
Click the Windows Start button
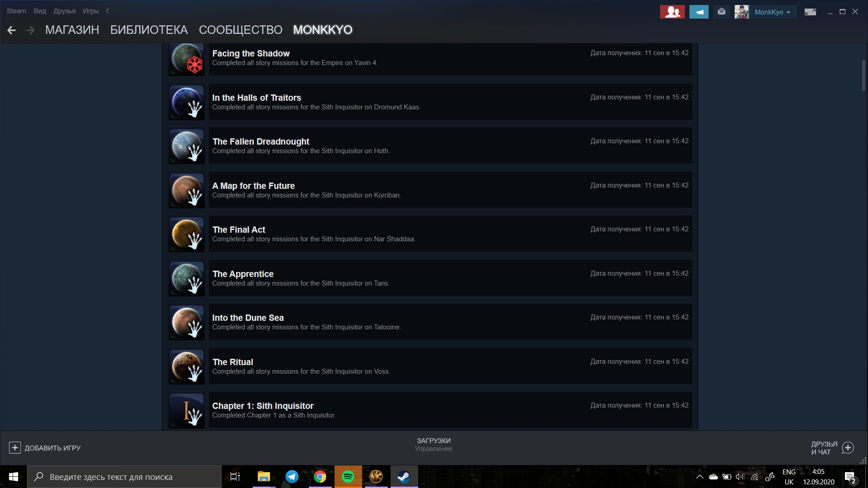tap(14, 477)
